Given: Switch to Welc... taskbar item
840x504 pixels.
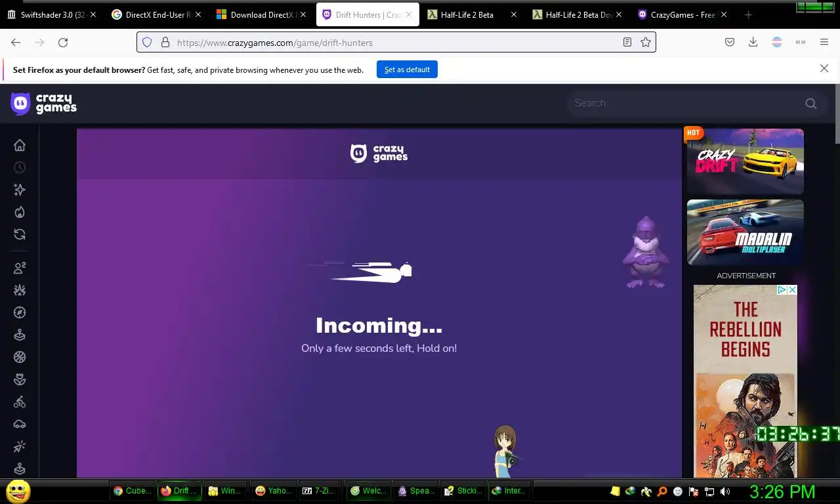Looking at the screenshot, I should coord(369,490).
